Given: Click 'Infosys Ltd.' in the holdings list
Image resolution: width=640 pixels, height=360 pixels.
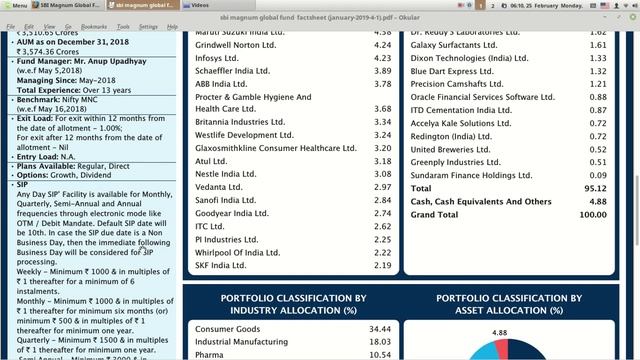Looking at the screenshot, I should tap(217, 58).
